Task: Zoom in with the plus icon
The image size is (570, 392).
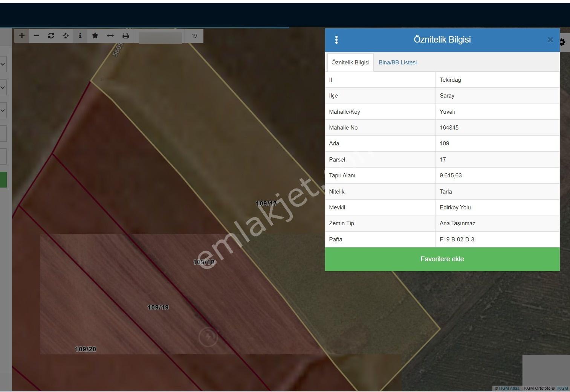Action: (x=22, y=36)
